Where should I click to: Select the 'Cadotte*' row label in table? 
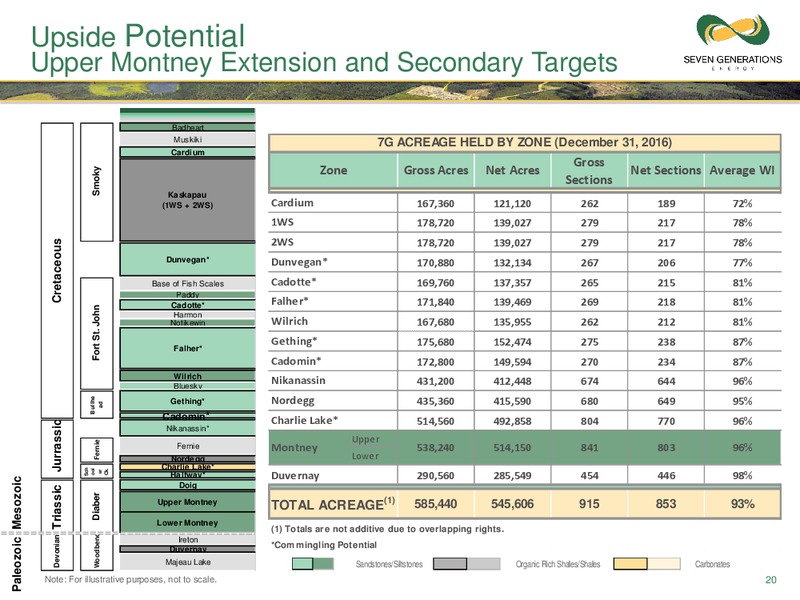coord(294,282)
